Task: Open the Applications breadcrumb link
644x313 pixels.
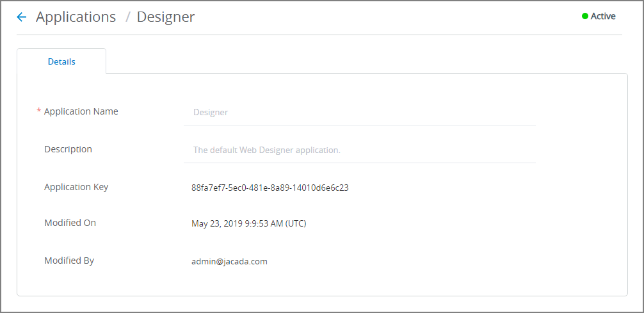Action: point(76,17)
